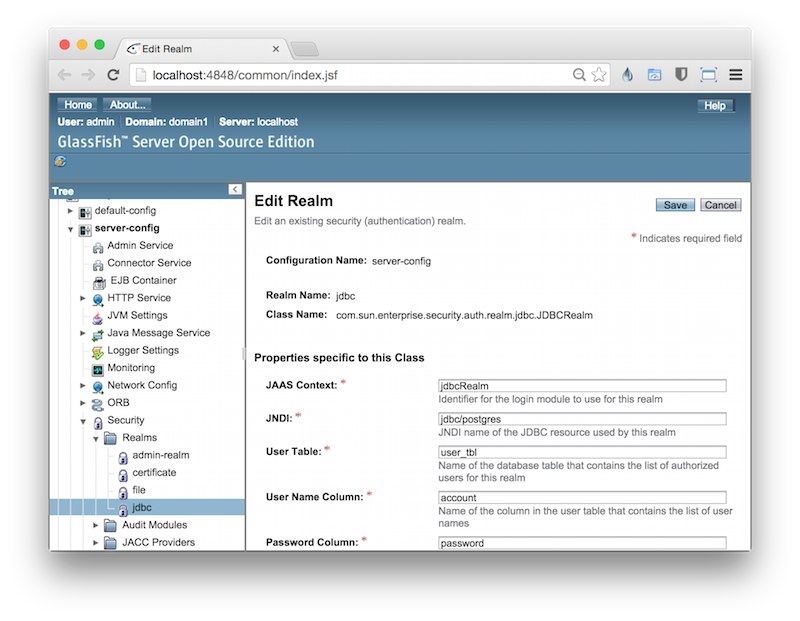Collapse the Tree sidebar panel

pos(235,189)
